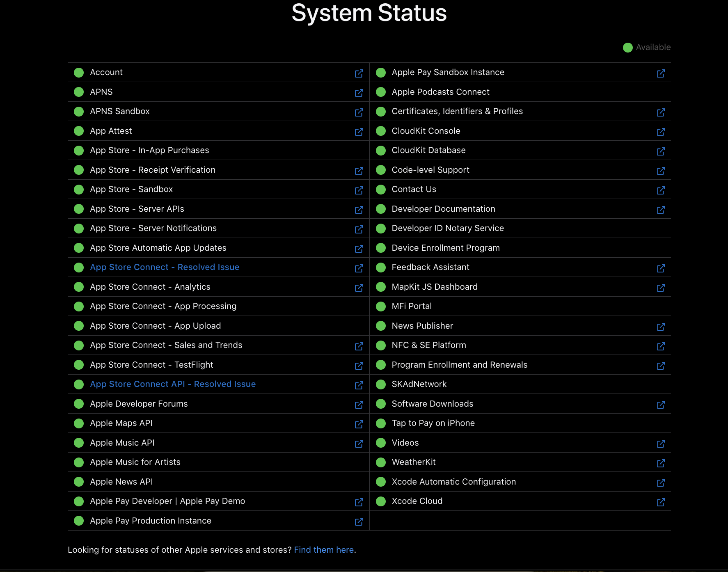The image size is (728, 572).
Task: Open Xcode Automatic Configuration link icon
Action: (x=661, y=483)
